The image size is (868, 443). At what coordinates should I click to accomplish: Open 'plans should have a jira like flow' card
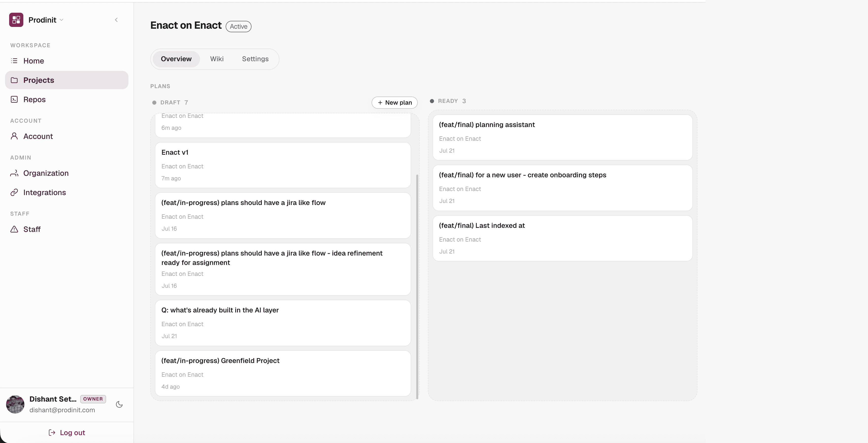283,216
